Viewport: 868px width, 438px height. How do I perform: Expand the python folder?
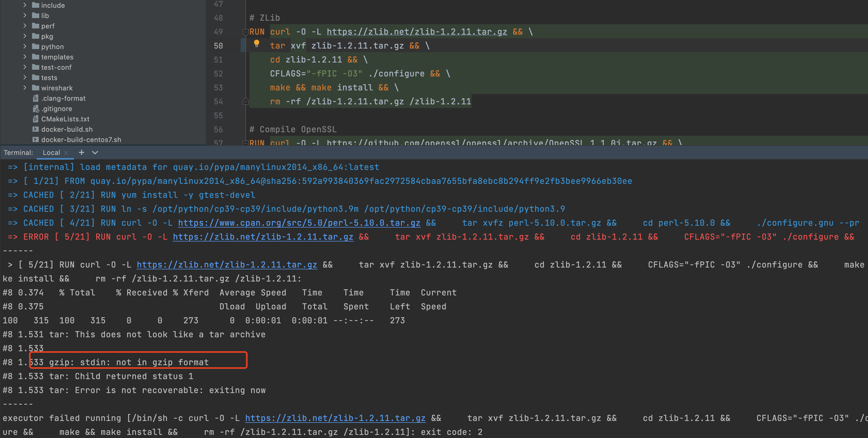[x=25, y=46]
